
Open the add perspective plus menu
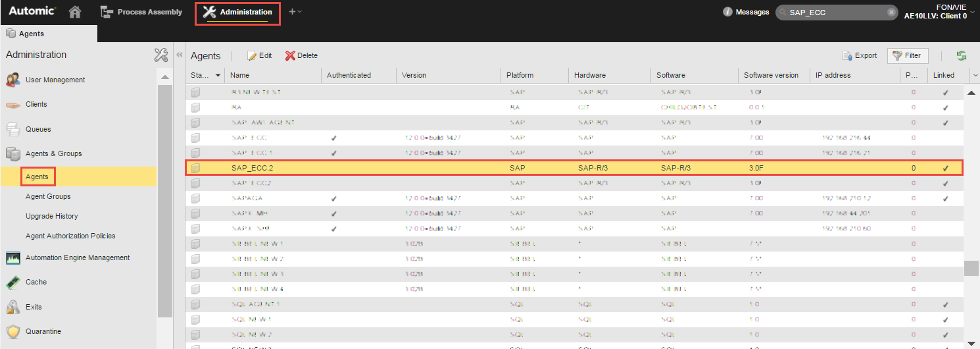295,12
